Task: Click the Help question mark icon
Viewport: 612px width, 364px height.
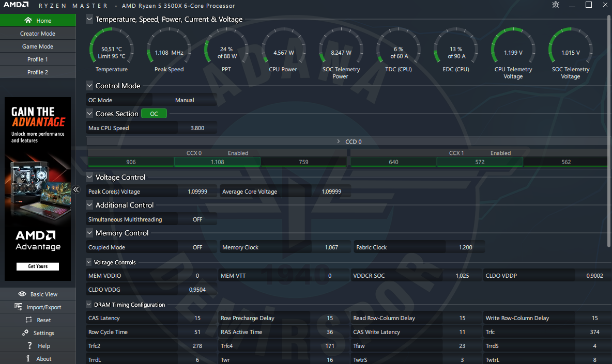Action: tap(29, 345)
